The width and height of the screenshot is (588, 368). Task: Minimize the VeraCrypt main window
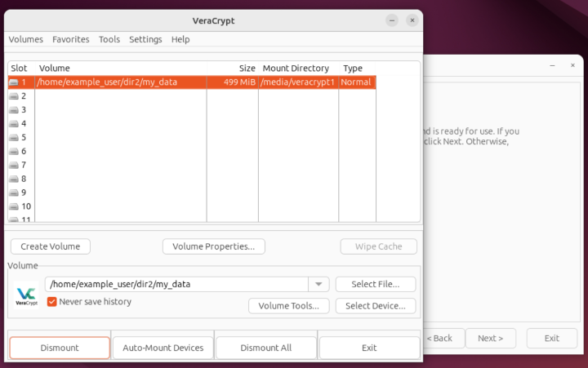392,20
